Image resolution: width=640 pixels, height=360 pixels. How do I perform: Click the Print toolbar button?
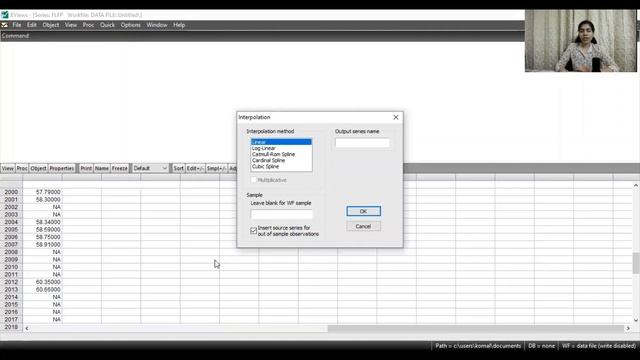click(x=86, y=168)
